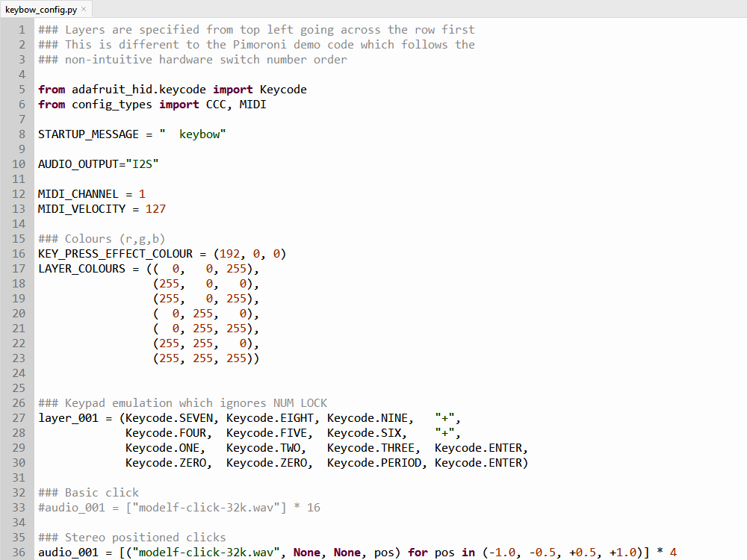Click line number 36 in the gutter
Screen dimensions: 747x560
point(19,553)
